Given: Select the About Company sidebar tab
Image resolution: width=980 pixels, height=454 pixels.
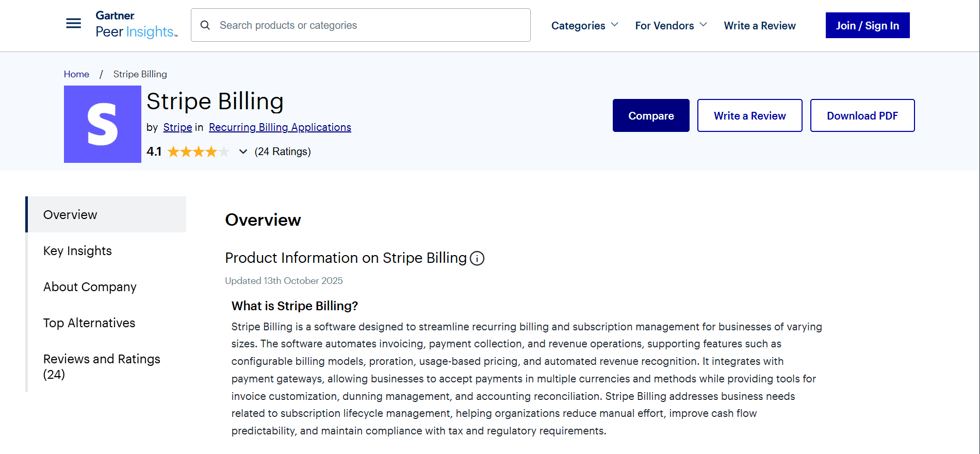Looking at the screenshot, I should (107, 287).
